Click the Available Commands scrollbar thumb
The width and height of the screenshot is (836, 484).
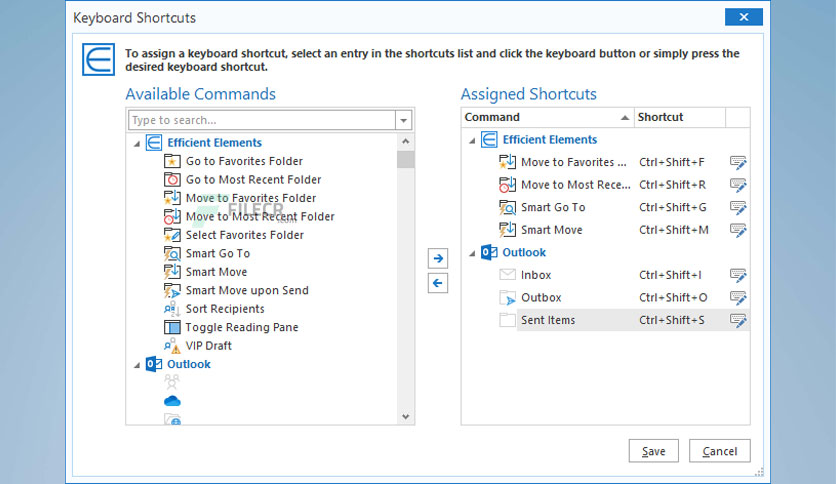coord(406,159)
